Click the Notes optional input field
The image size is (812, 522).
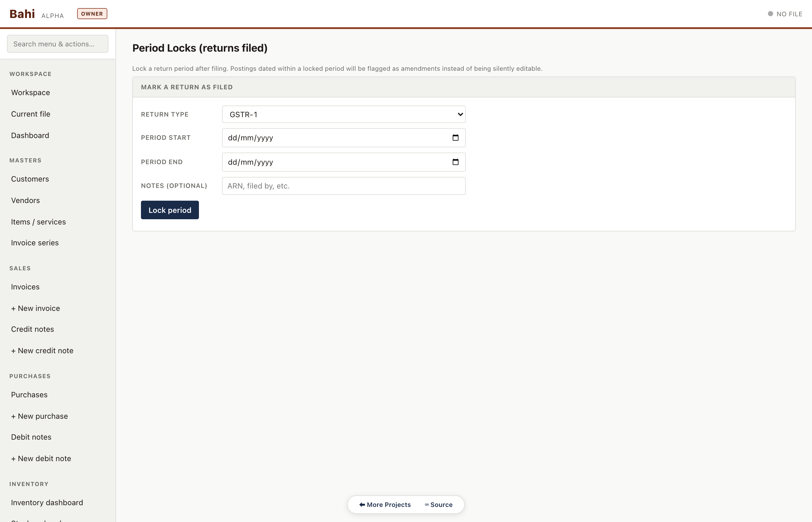(x=344, y=186)
